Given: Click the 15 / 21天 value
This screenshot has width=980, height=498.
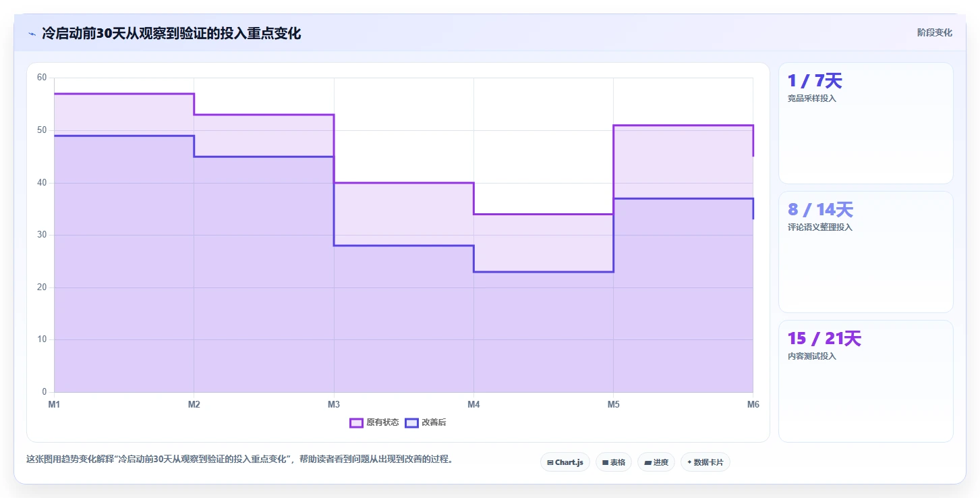Looking at the screenshot, I should (824, 339).
